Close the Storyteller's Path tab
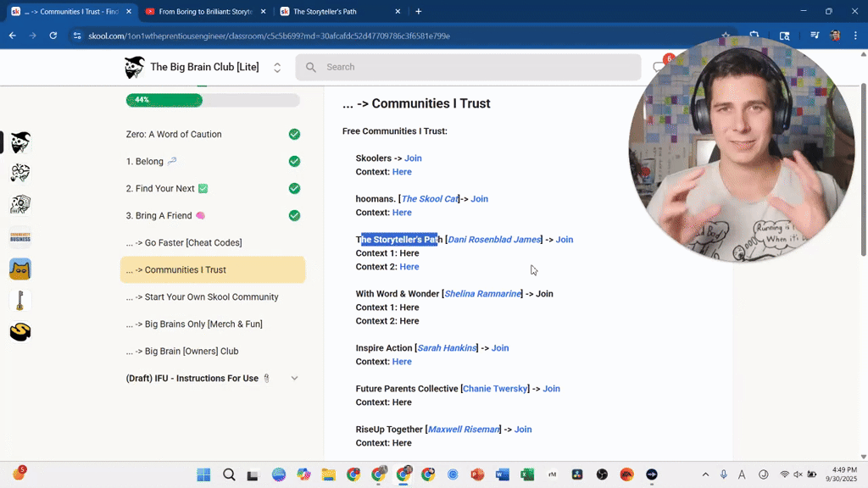 point(398,11)
